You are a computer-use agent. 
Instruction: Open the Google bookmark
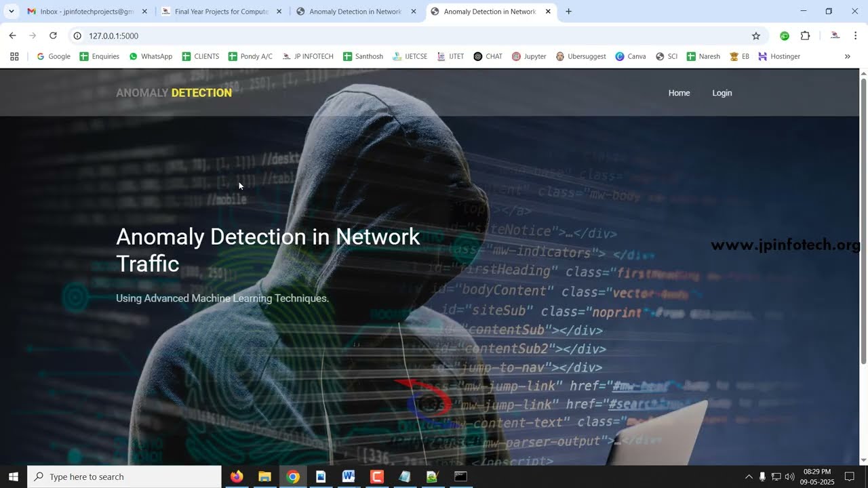(x=54, y=56)
